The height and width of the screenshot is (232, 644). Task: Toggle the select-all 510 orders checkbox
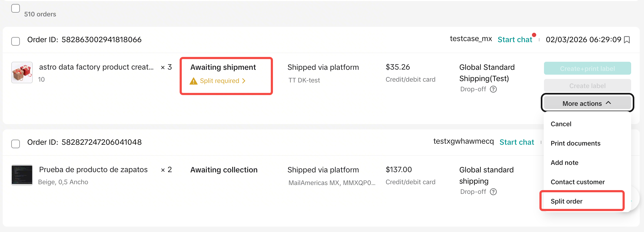coord(16,8)
